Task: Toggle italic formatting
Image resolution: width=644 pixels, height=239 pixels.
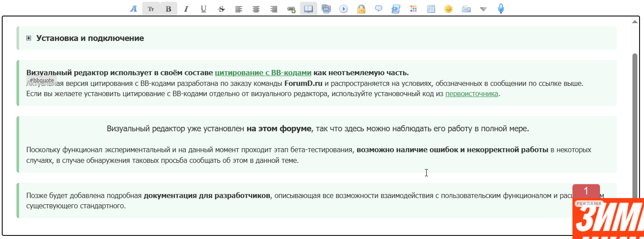Action: point(186,9)
